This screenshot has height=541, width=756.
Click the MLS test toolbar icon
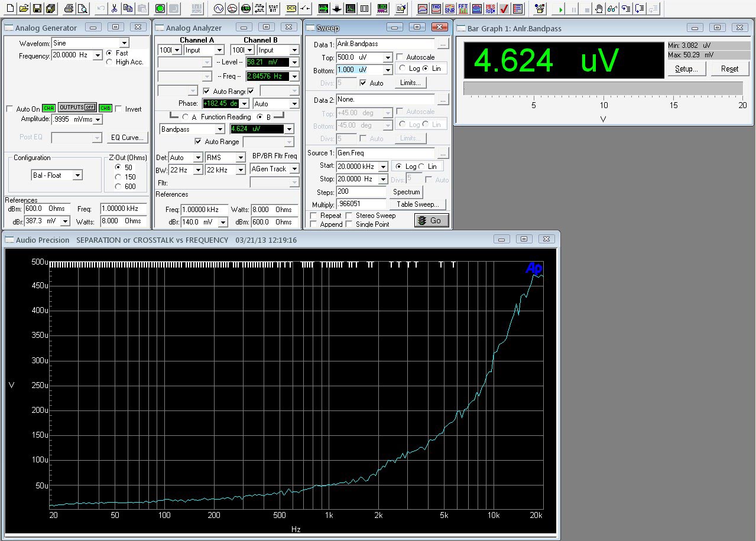point(490,8)
